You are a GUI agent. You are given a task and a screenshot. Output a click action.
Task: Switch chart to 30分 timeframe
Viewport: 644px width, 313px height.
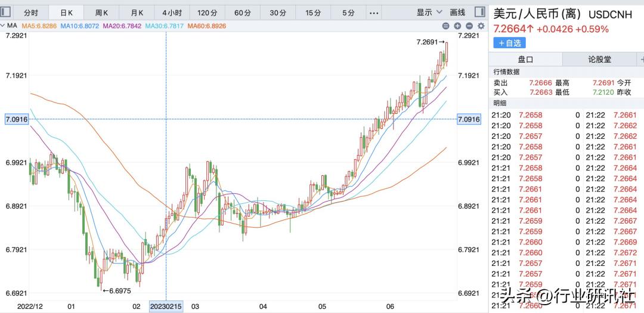point(278,13)
